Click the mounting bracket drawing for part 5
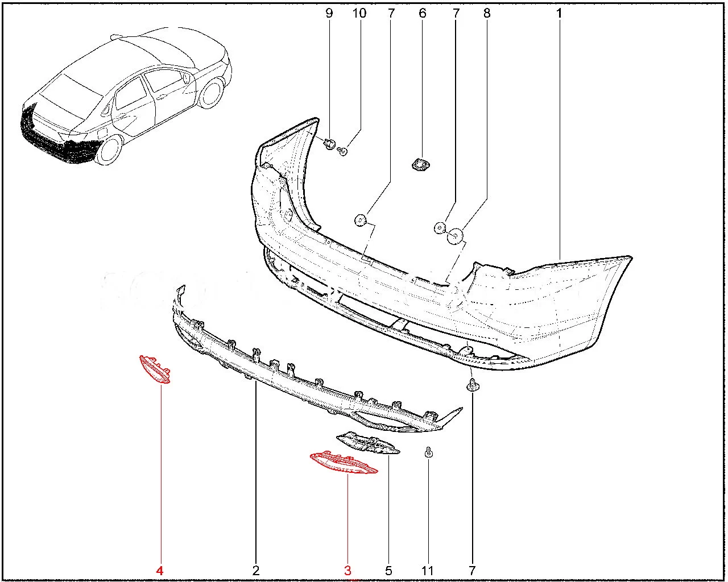Screen dimensions: 728x582 [368, 443]
